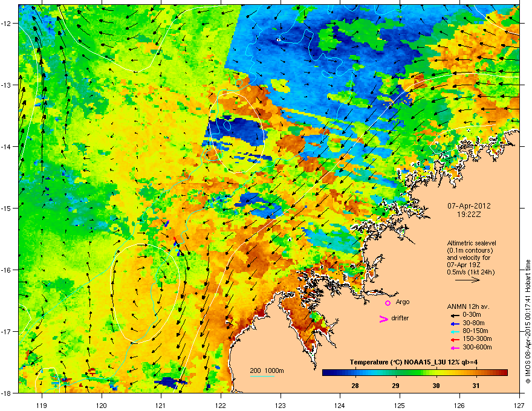Click the black 0-30m legend arrow

[x=455, y=315]
